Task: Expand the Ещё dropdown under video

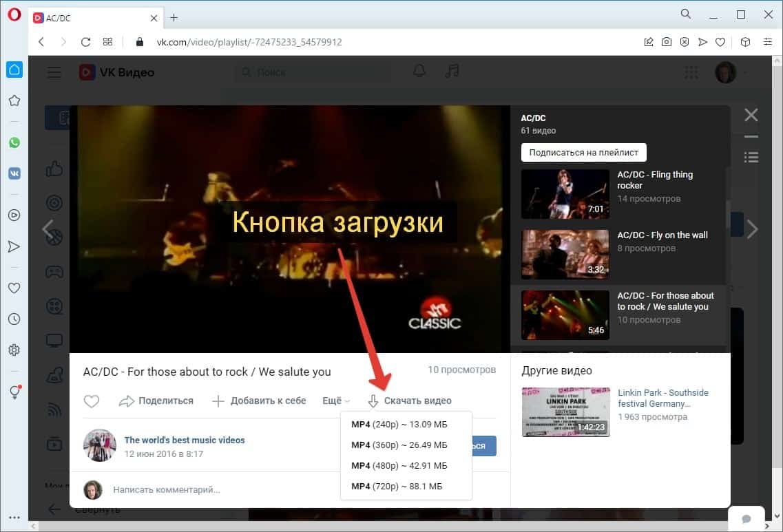Action: [335, 401]
